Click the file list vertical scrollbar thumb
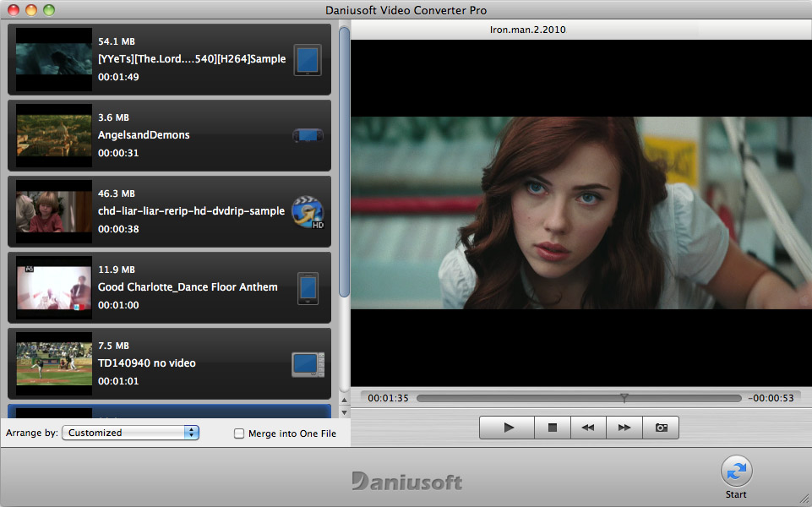Screen dimensions: 812x507 click(x=344, y=162)
